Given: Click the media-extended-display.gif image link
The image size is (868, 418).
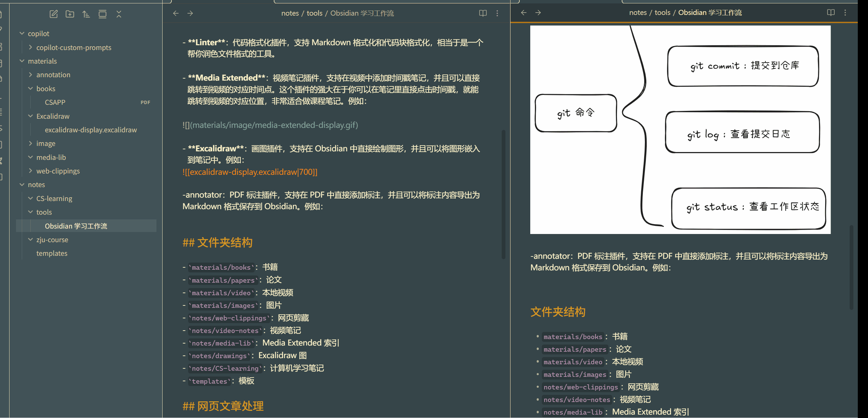Looking at the screenshot, I should click(x=270, y=125).
